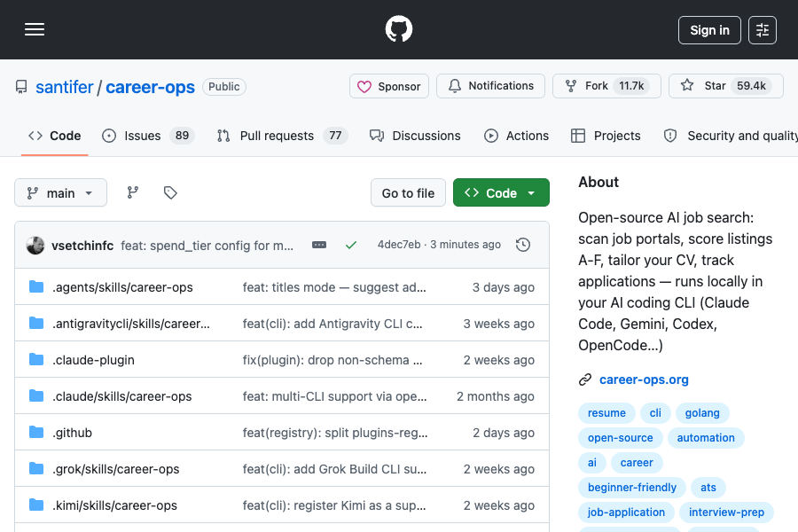Screen dimensions: 798x532
Task: Open latest commit message spend_tier config
Action: [207, 246]
